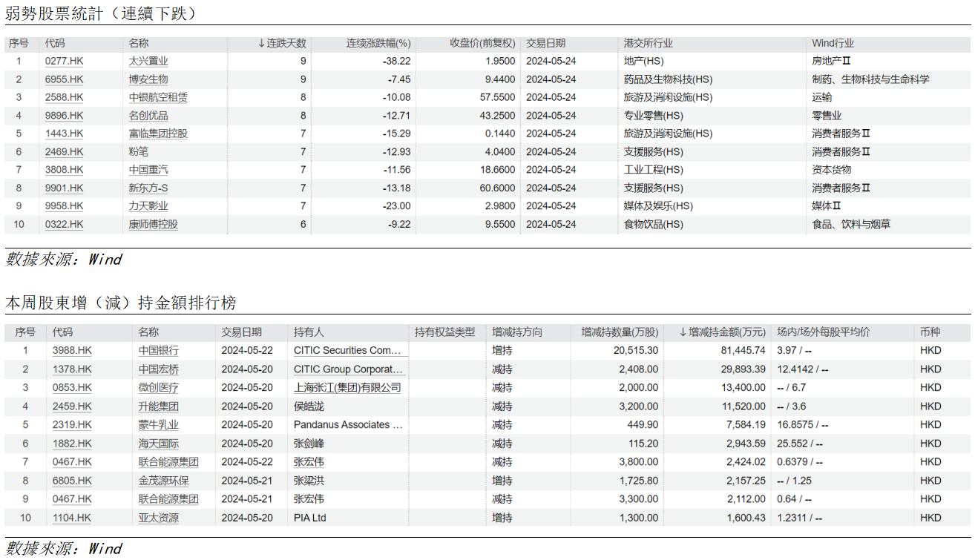This screenshot has height=560, width=975.
Task: Open stock code link 3988.HK
Action: 72,351
